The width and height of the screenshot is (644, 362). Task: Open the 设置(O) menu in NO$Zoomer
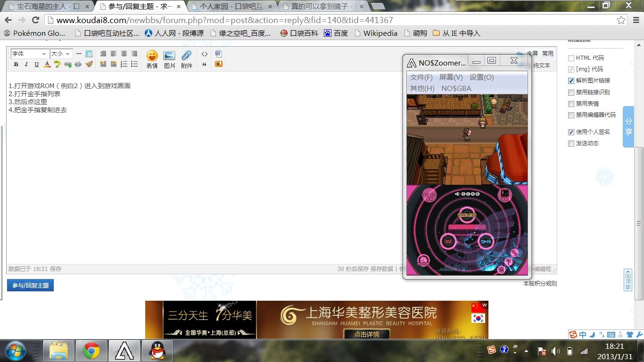point(482,77)
